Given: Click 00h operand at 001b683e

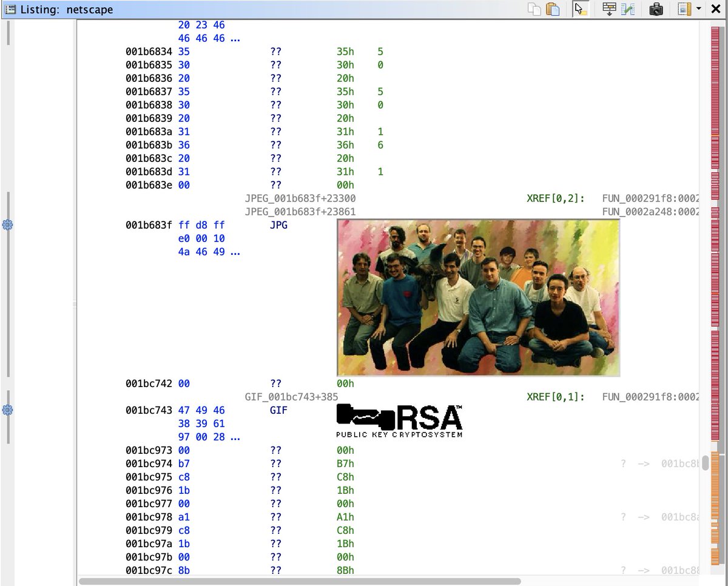Looking at the screenshot, I should coord(345,185).
